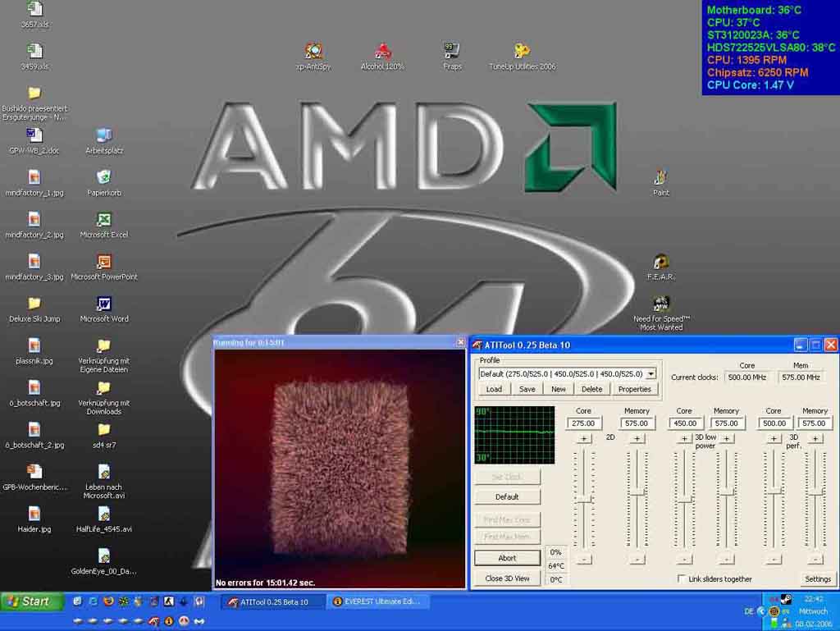Select the Microsoft PowerPoint shortcut
The image size is (840, 631).
[x=104, y=262]
